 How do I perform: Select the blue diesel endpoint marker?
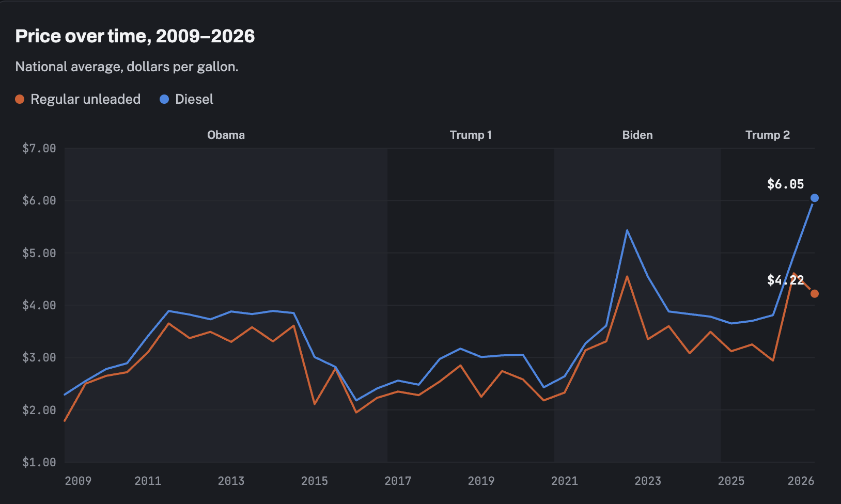815,198
